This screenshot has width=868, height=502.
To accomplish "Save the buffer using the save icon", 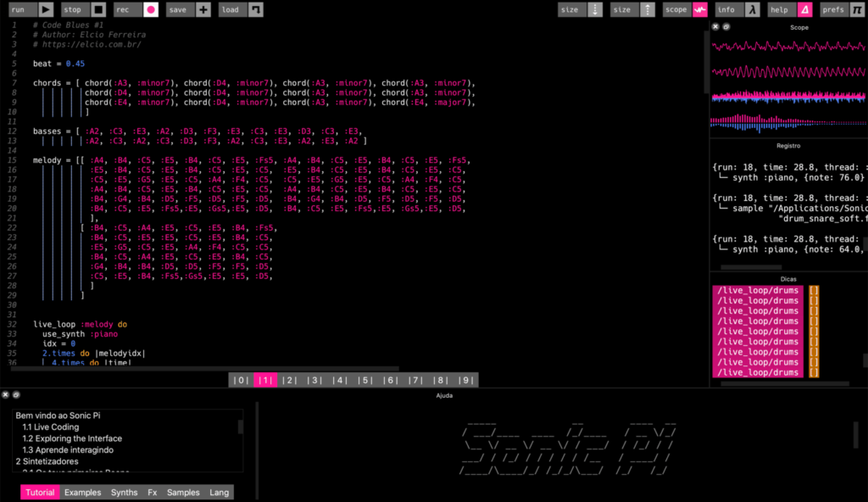I will click(203, 9).
